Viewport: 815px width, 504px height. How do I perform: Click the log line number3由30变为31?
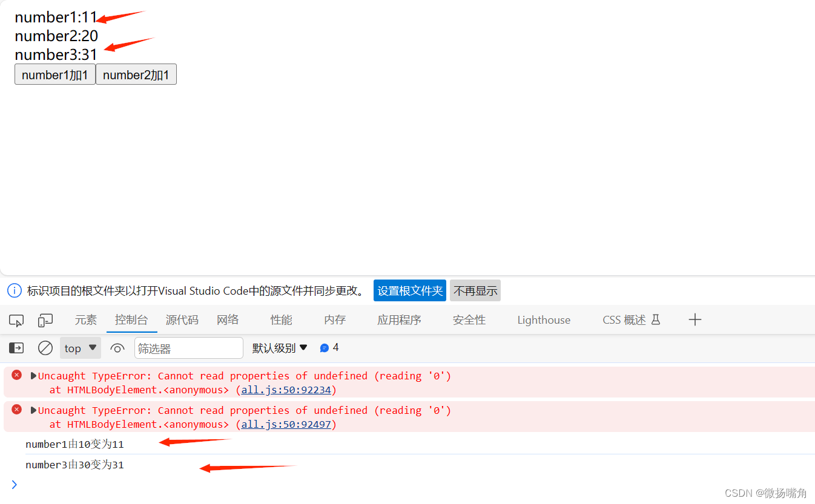coord(74,465)
